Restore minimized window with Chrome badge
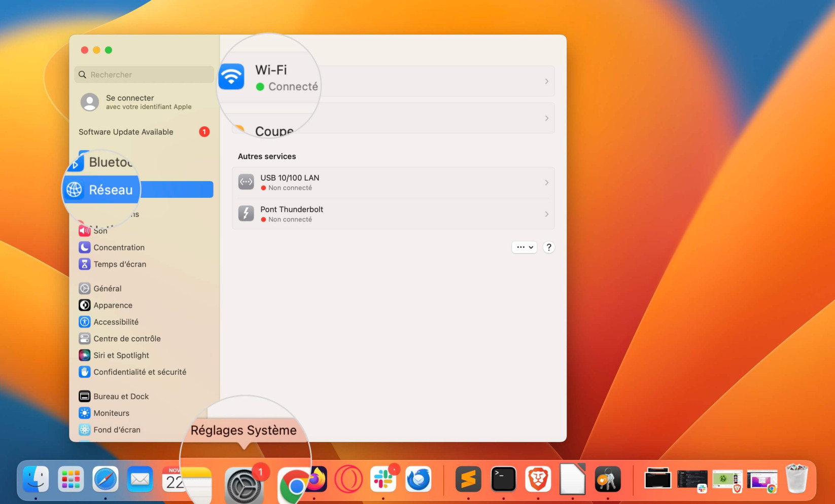This screenshot has height=504, width=835. [762, 480]
